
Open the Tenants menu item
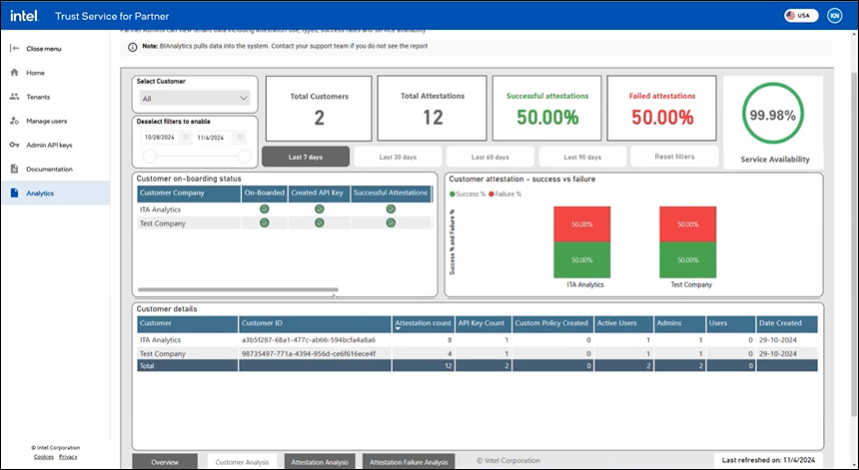click(55, 96)
